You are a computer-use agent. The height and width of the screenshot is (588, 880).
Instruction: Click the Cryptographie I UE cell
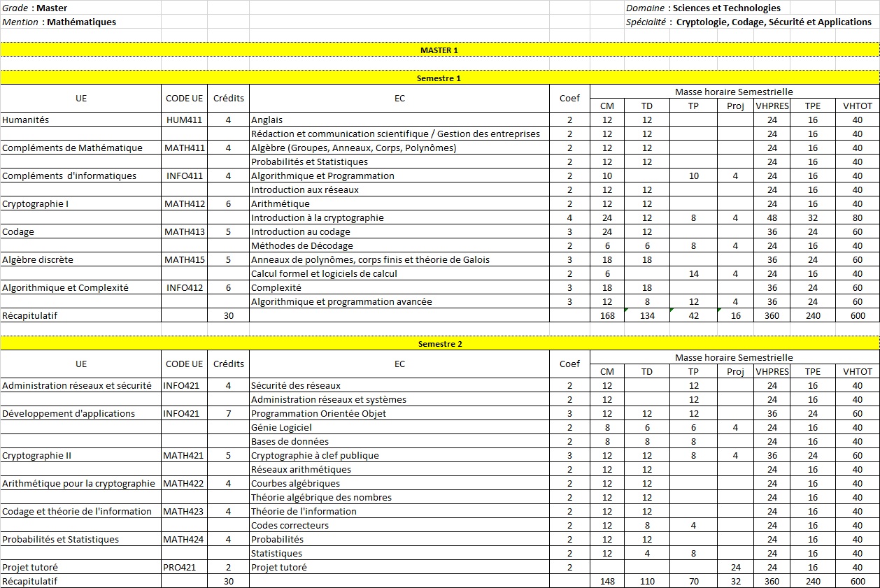click(80, 203)
